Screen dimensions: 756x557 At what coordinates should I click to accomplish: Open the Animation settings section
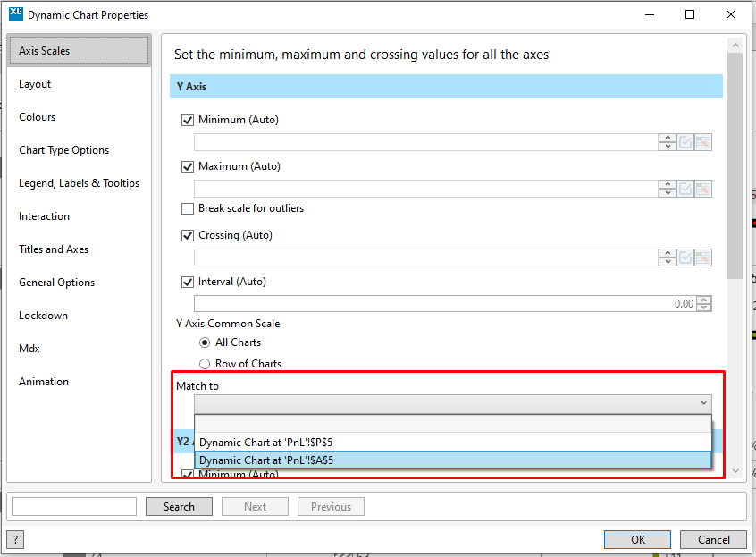[x=44, y=381]
